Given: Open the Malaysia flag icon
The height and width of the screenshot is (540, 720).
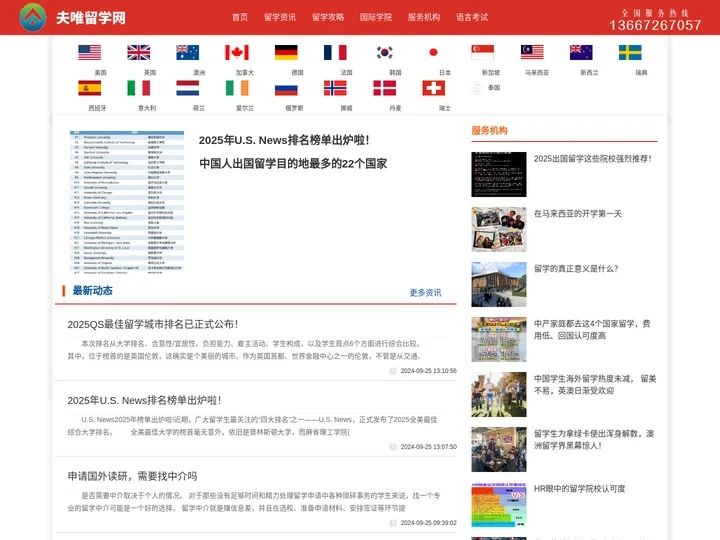Looking at the screenshot, I should tap(532, 52).
